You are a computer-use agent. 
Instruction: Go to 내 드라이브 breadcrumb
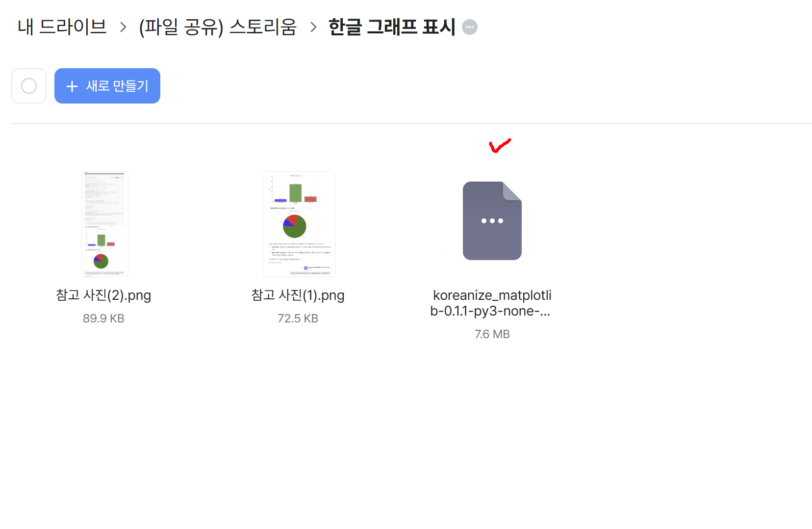[x=62, y=26]
